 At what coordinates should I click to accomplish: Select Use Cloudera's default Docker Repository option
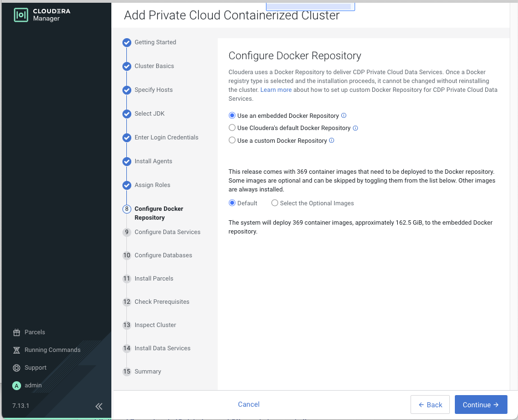[232, 128]
